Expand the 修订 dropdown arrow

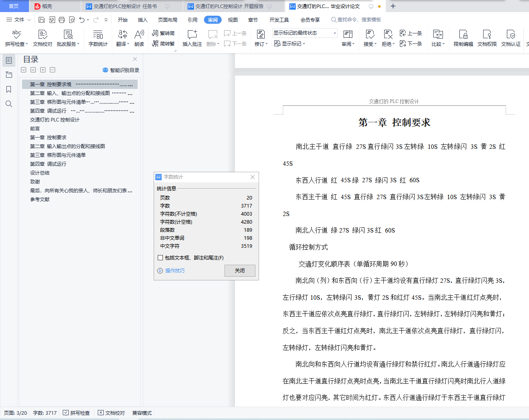pos(267,44)
